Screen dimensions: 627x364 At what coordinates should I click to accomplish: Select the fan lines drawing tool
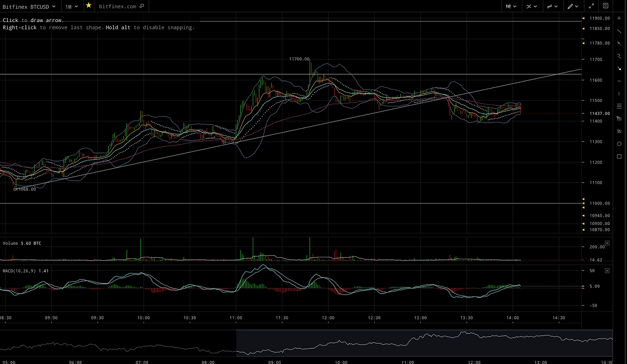[x=619, y=118]
